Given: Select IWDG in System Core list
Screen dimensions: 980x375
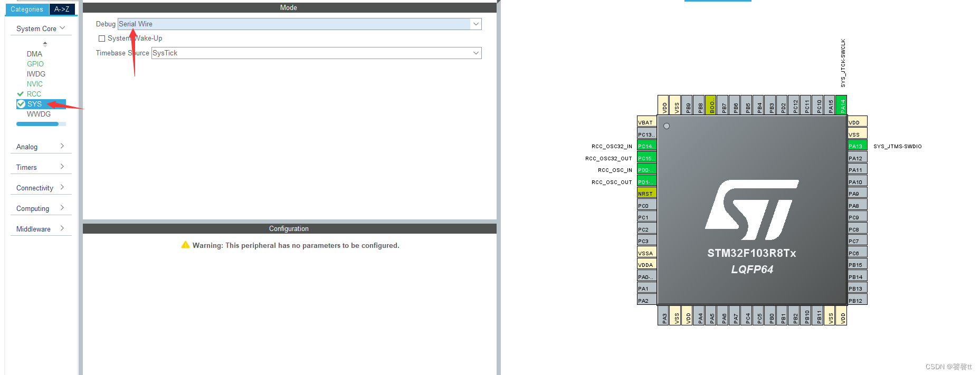Looking at the screenshot, I should (36, 74).
